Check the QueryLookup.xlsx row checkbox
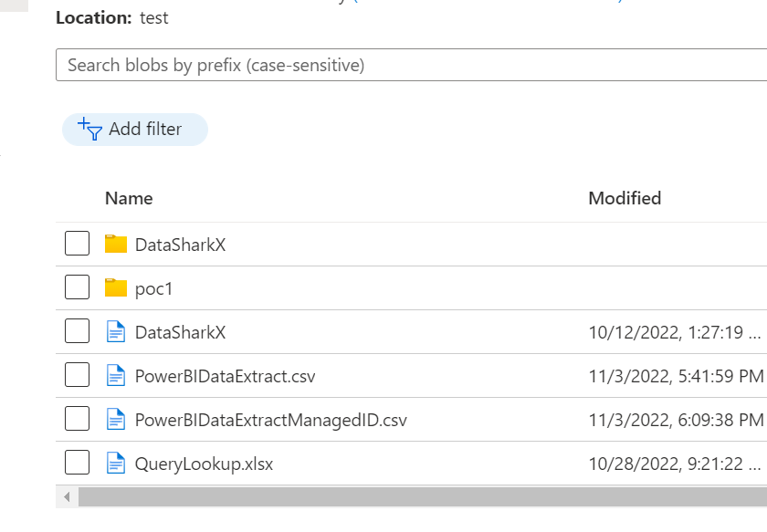 [x=78, y=463]
